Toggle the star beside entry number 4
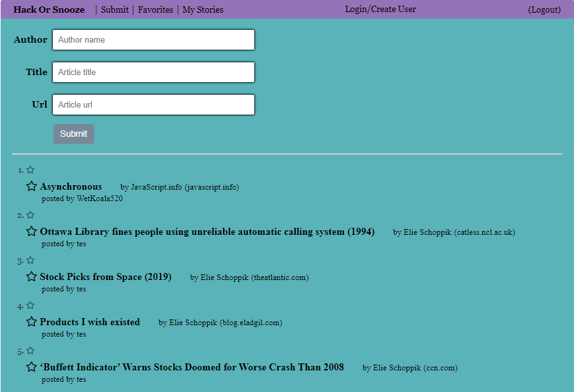Viewport: 574px width, 392px height. pos(30,305)
